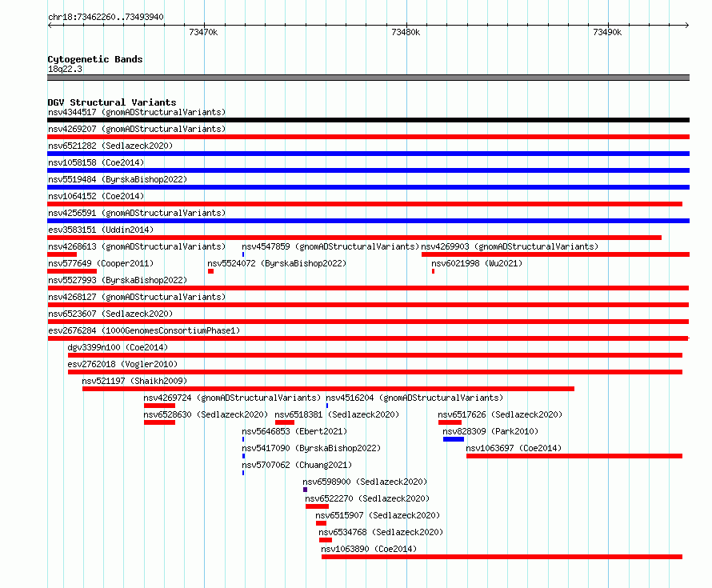This screenshot has width=712, height=588.
Task: Select the red nsv6522270 variant bar
Action: (x=317, y=506)
